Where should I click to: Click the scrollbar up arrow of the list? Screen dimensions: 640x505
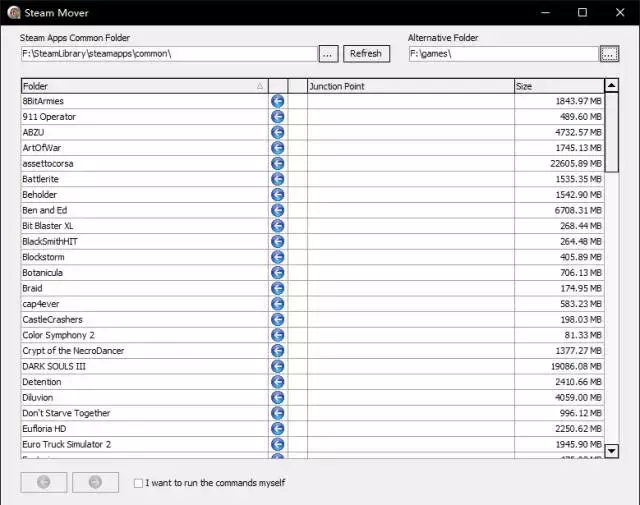611,85
